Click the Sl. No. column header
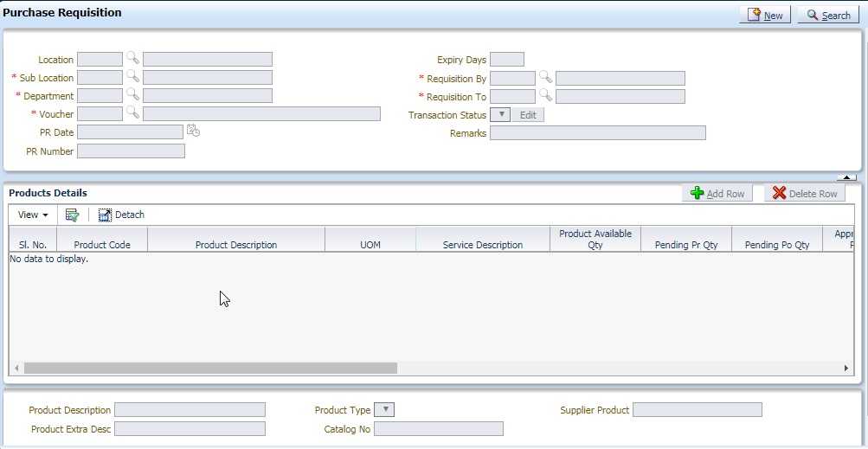The image size is (868, 449). [33, 239]
